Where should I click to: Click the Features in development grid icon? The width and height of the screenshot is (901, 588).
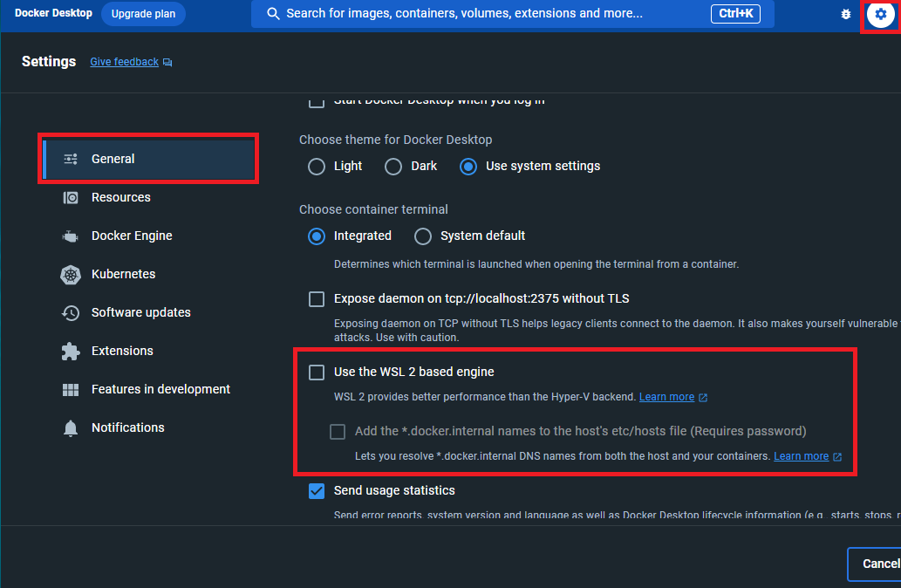click(x=71, y=390)
